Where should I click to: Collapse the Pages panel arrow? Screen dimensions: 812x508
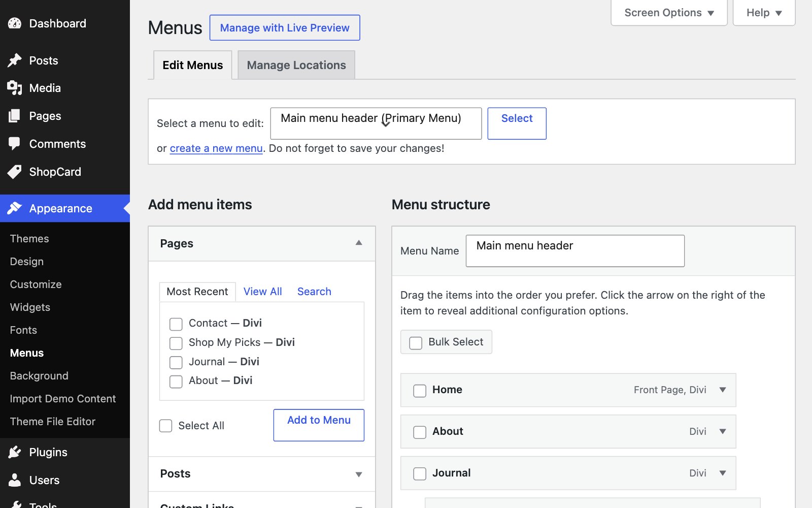click(359, 243)
